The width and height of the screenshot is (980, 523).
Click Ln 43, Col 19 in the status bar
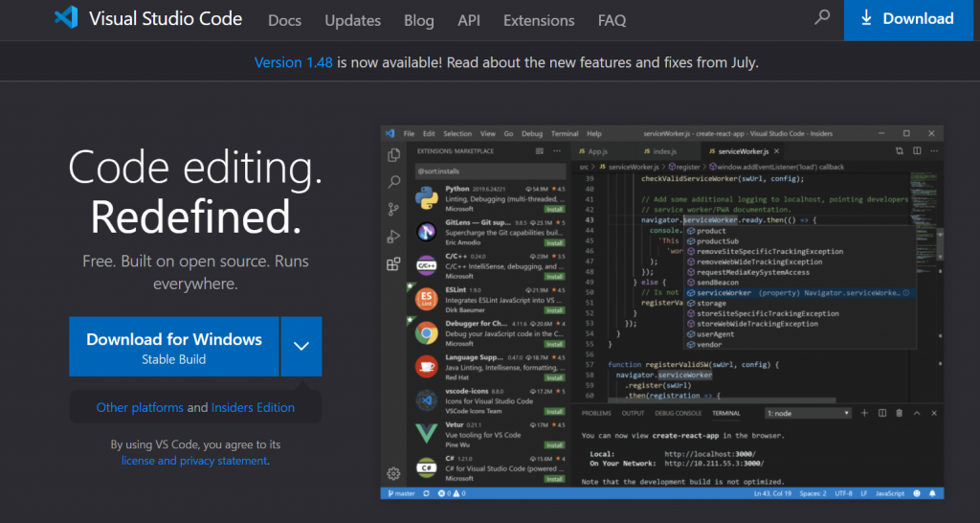[773, 493]
